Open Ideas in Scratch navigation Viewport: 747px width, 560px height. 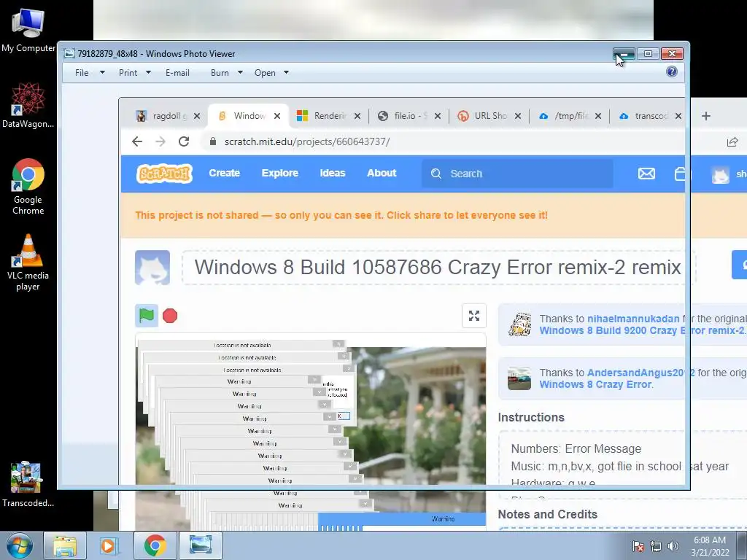[x=333, y=174]
